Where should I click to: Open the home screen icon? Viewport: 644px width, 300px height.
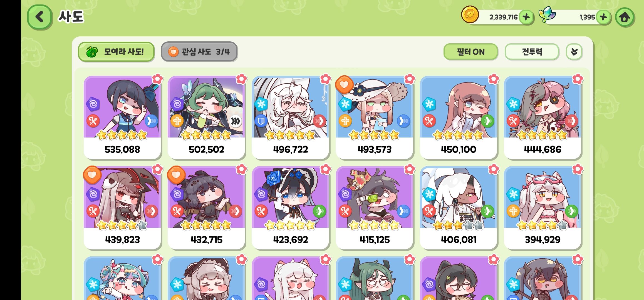pos(625,17)
